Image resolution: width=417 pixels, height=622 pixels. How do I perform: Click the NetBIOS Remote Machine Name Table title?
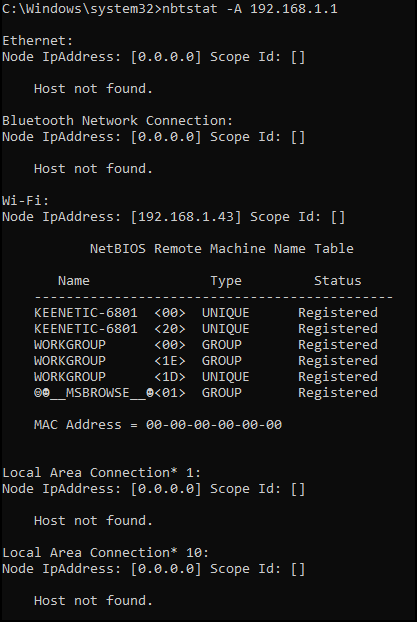coord(221,249)
